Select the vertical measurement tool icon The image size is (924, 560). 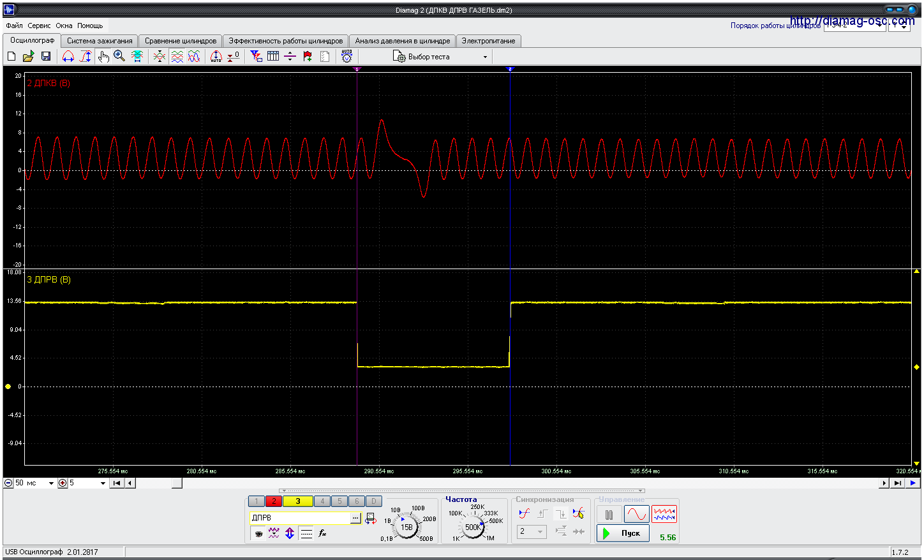(x=85, y=56)
